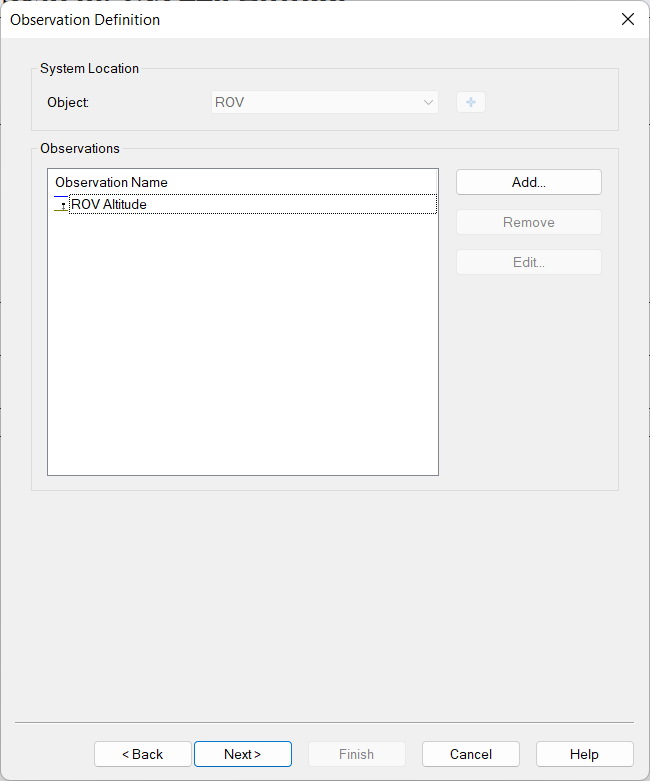Screen dimensions: 650x781
Task: Open the Object combo box showing ROV
Action: 316,102
